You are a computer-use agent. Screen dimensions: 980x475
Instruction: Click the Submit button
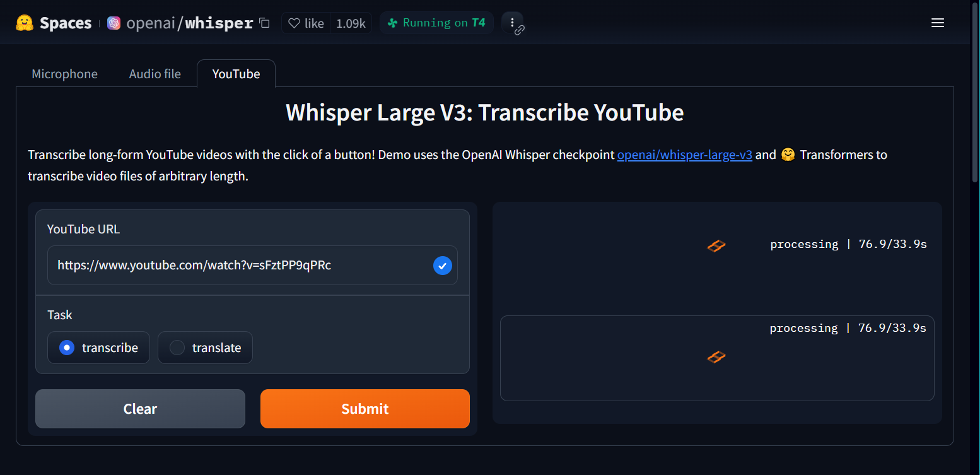click(x=365, y=409)
